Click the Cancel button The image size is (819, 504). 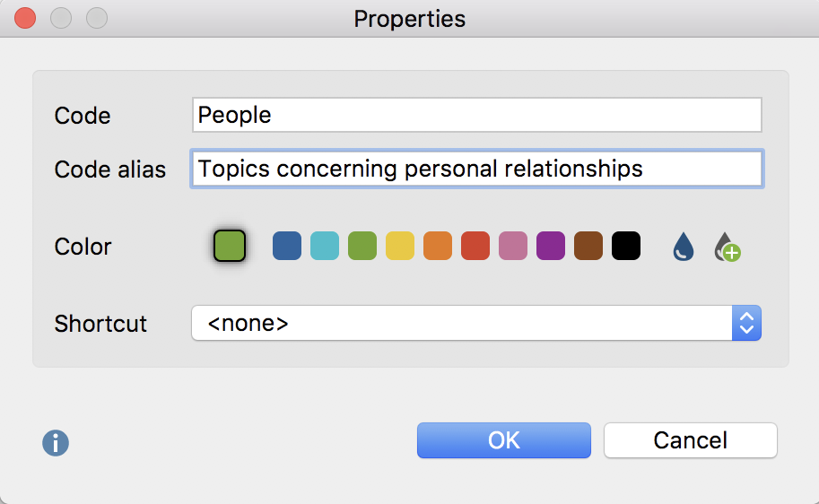(691, 440)
